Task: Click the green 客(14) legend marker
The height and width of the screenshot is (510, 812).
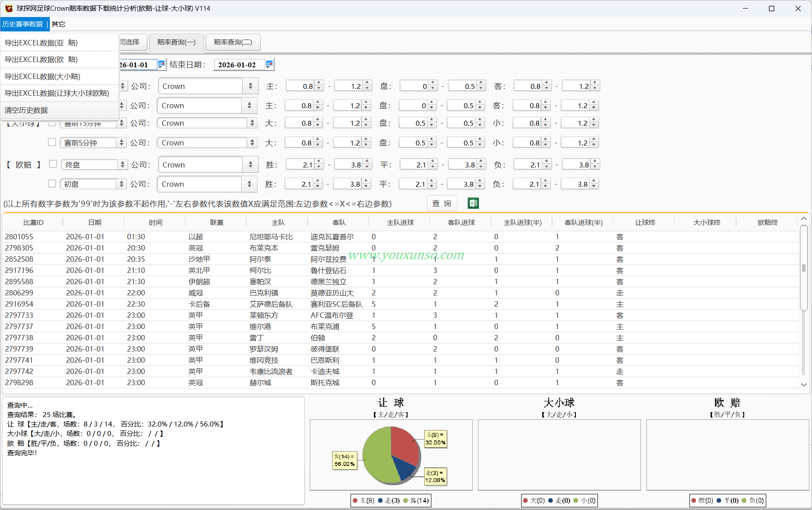Action: click(406, 500)
